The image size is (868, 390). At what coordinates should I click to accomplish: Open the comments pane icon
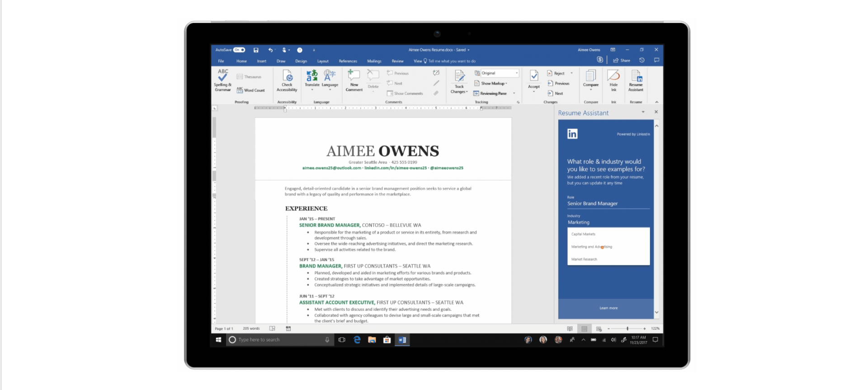[x=656, y=60]
